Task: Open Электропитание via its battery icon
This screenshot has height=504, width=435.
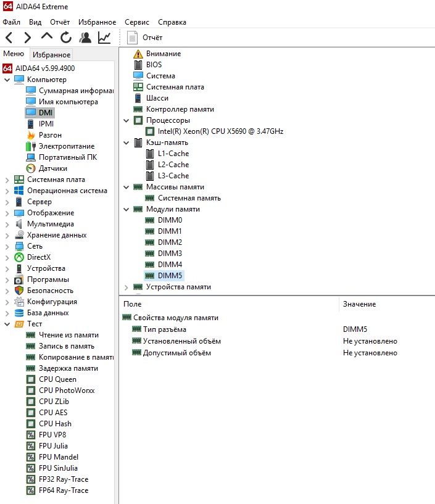Action: pyautogui.click(x=31, y=146)
